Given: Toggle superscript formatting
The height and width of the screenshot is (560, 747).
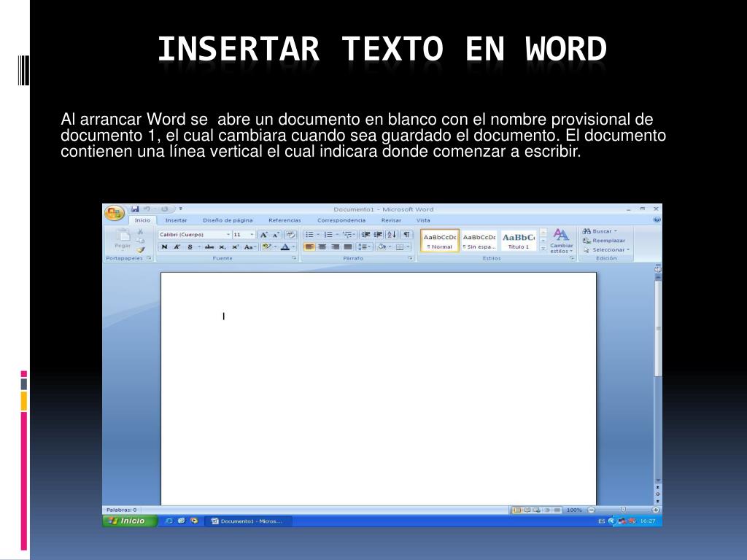Looking at the screenshot, I should pyautogui.click(x=235, y=246).
